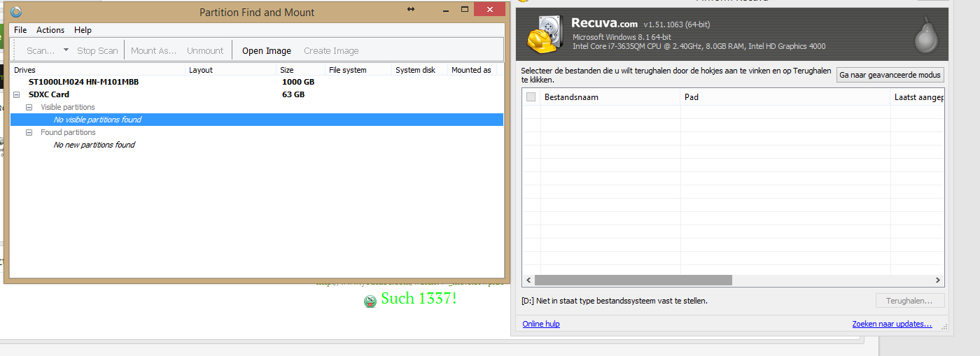Viewport: 980px width, 356px height.
Task: Click the Size column header
Action: (301, 70)
